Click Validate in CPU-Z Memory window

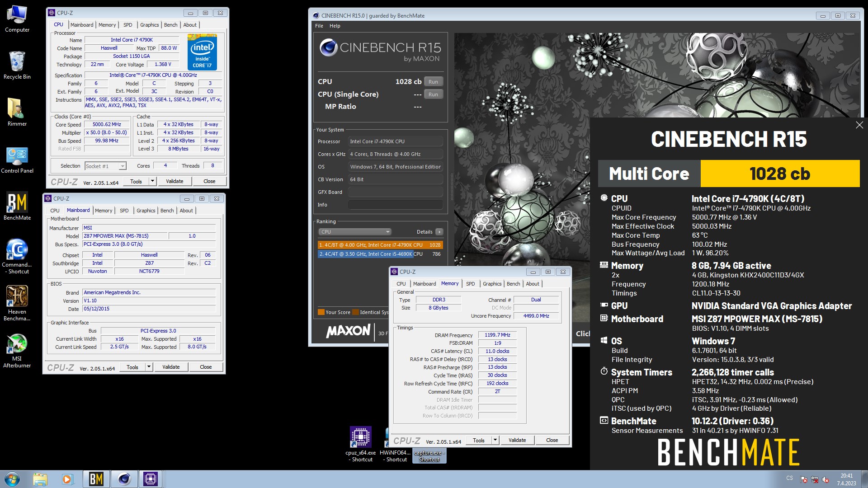[517, 440]
